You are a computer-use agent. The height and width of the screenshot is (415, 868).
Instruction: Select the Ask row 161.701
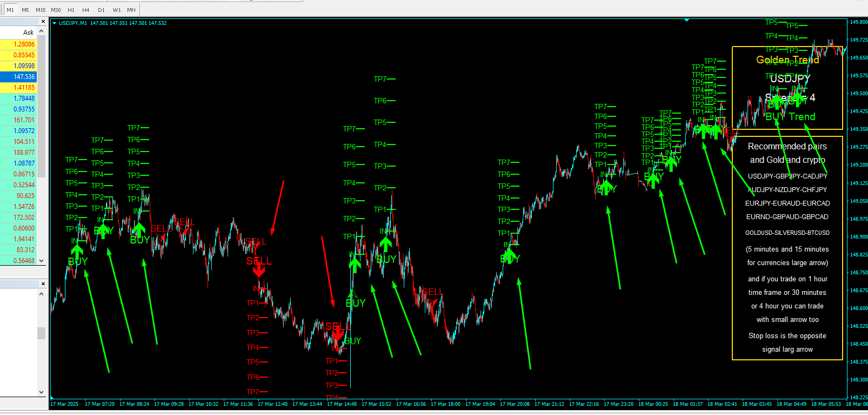18,120
